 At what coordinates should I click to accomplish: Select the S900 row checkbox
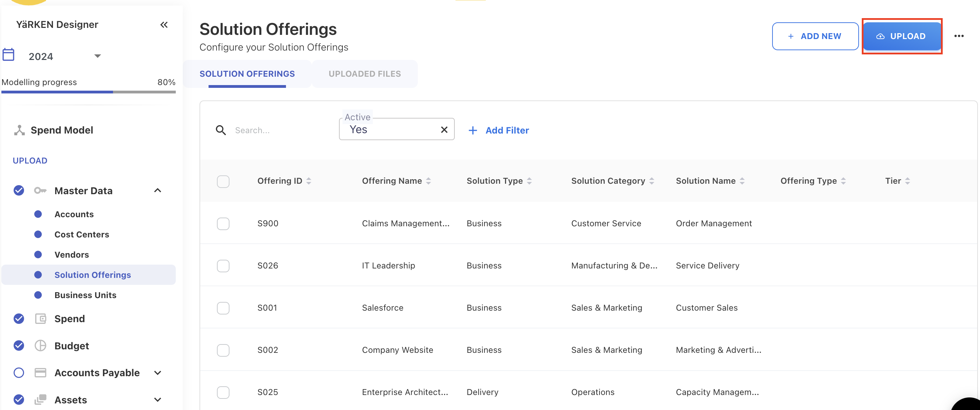(223, 223)
